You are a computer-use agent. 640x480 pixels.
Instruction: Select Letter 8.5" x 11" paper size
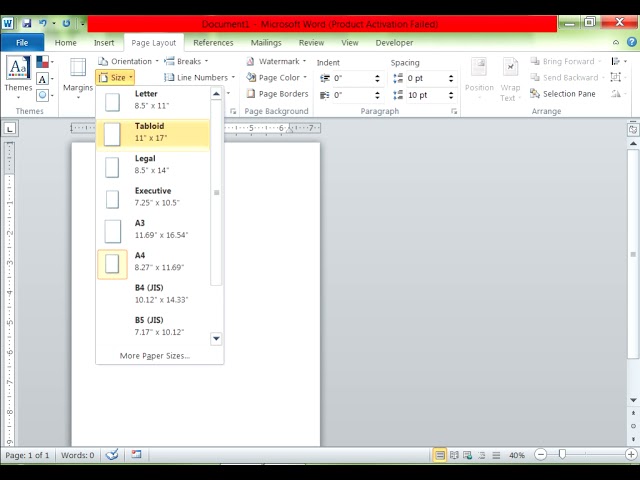(x=153, y=102)
